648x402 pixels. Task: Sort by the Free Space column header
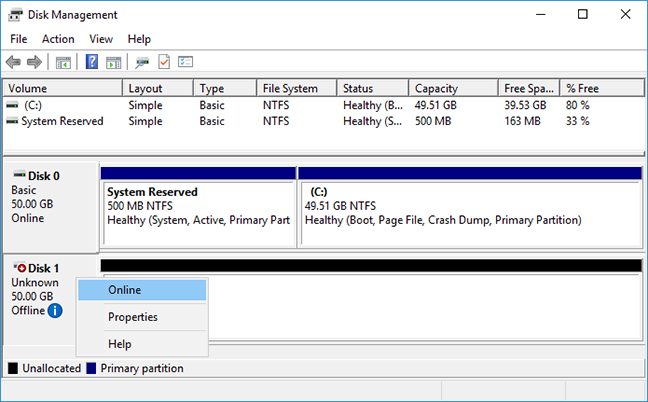coord(529,88)
